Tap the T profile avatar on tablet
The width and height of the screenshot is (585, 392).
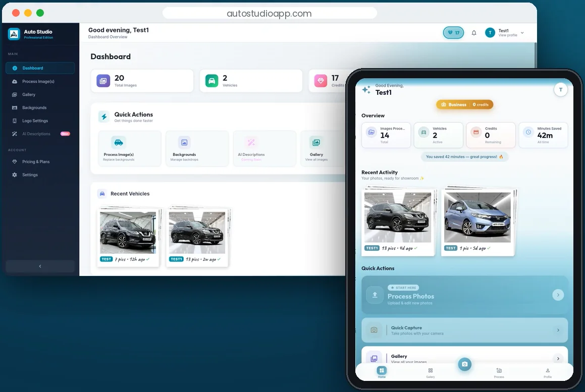[560, 89]
